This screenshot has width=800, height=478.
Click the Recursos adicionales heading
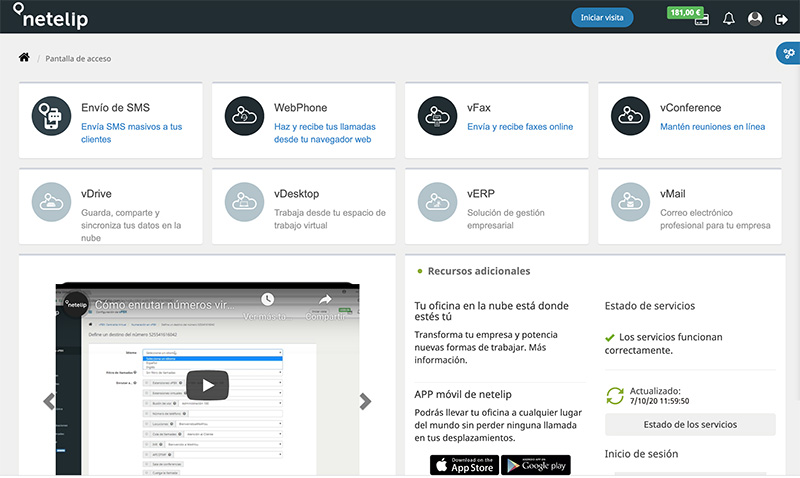[479, 271]
